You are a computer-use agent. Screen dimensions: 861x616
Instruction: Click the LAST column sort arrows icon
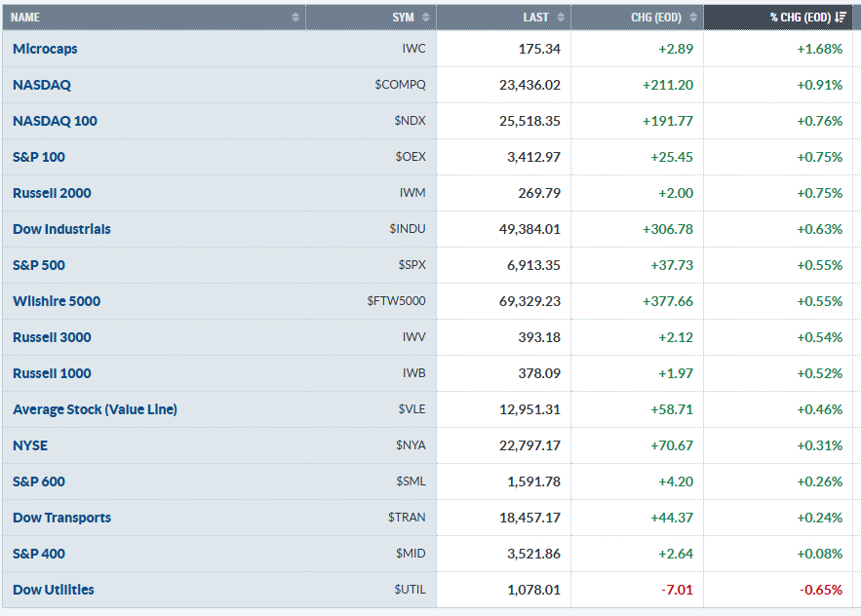point(561,18)
